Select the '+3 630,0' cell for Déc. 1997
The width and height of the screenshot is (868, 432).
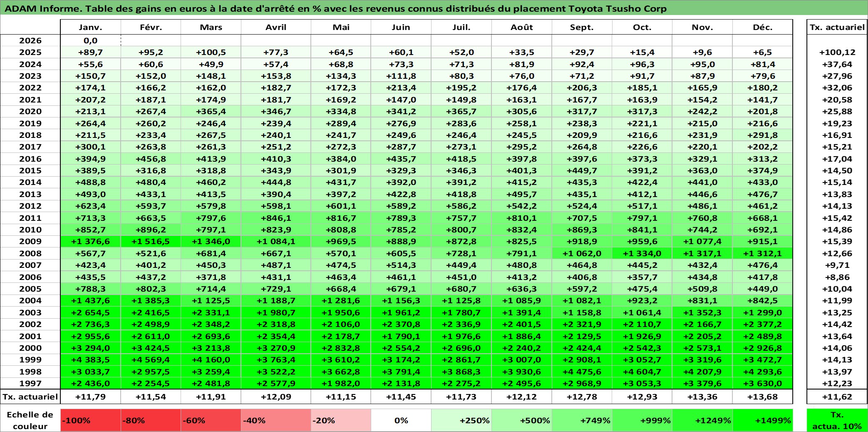pyautogui.click(x=763, y=383)
